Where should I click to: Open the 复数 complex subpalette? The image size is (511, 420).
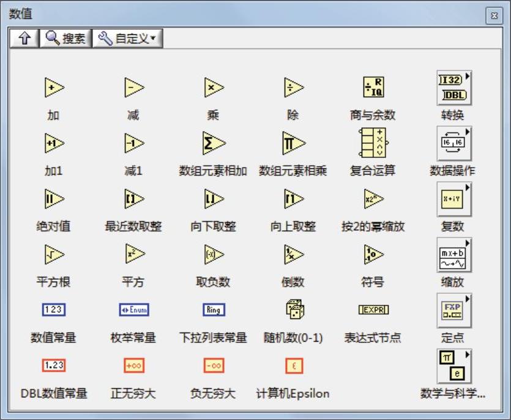pyautogui.click(x=454, y=199)
